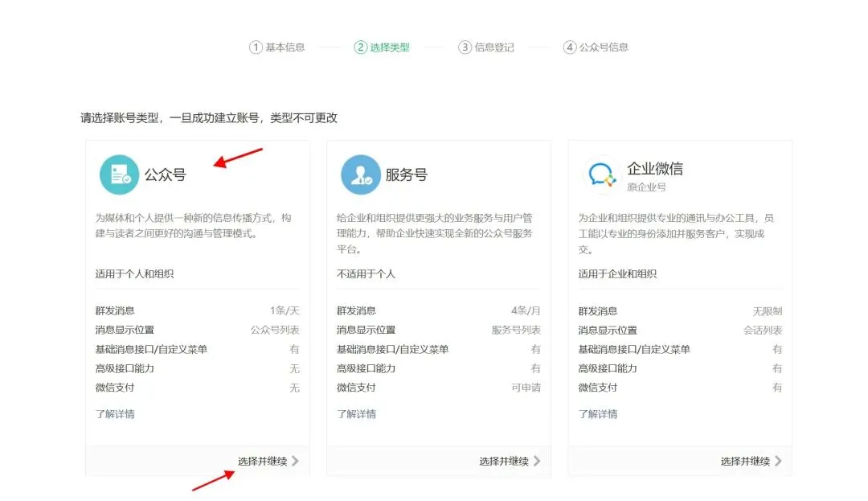Viewport: 868px width, 501px height.
Task: Click the 服务号 card description paragraph
Action: 435,233
